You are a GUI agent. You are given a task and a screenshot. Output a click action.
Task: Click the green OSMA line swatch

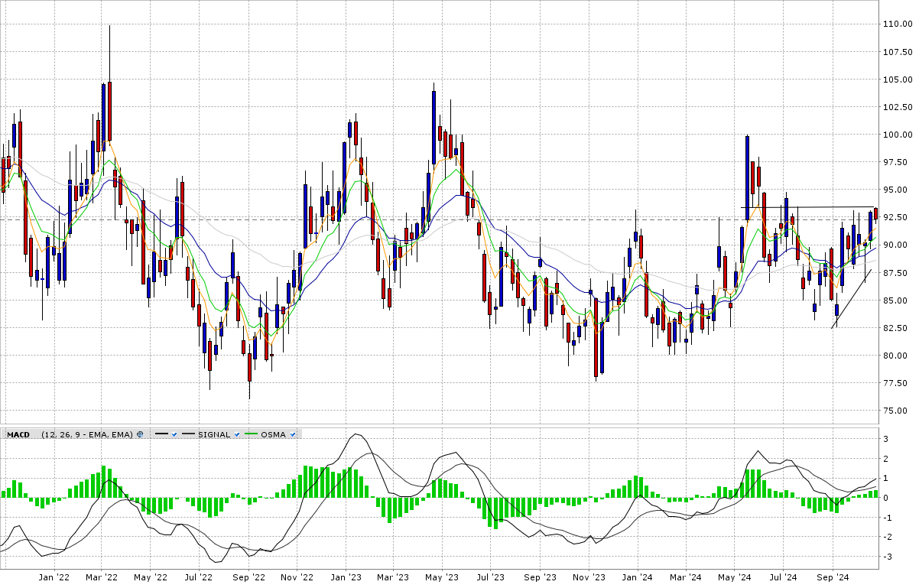coord(252,434)
